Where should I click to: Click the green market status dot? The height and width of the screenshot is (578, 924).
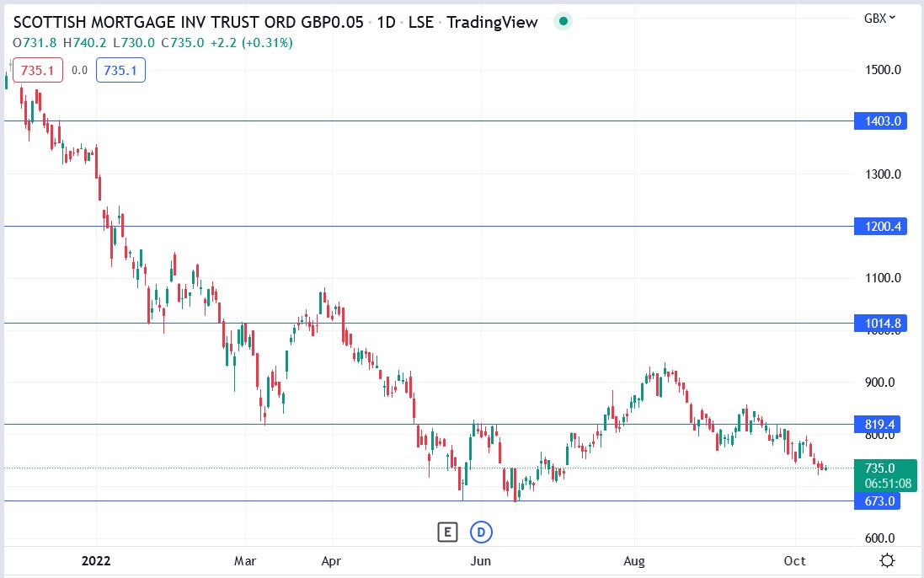coord(562,21)
